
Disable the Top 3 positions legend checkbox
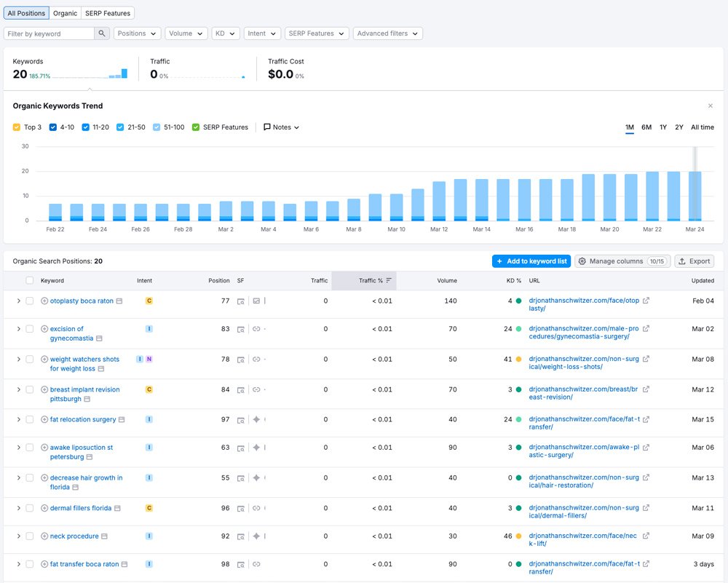click(x=17, y=127)
